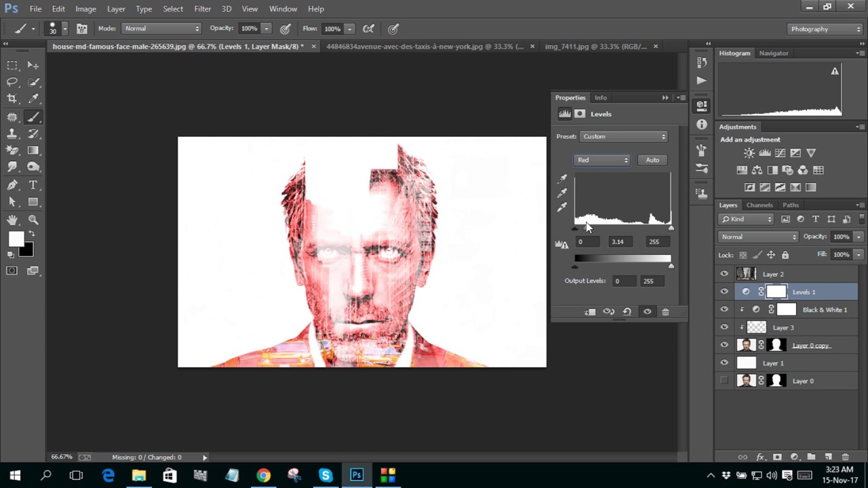Select the Crop tool
868x488 pixels.
click(12, 99)
